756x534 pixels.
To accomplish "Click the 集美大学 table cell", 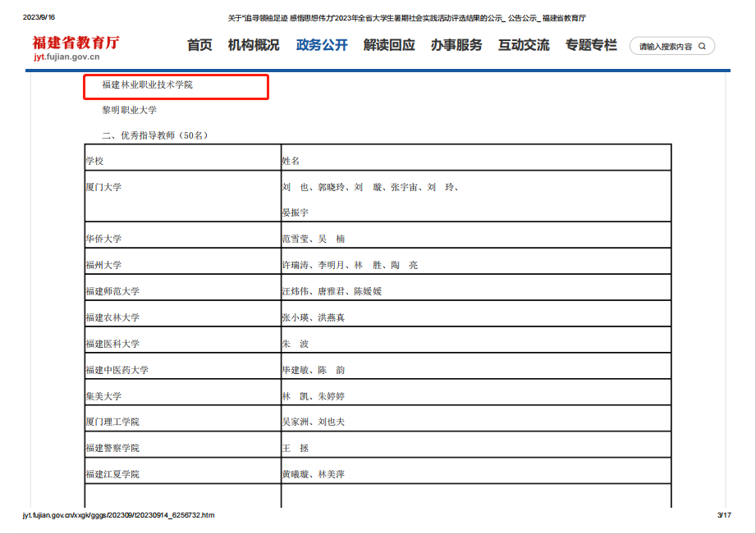I will coord(183,392).
